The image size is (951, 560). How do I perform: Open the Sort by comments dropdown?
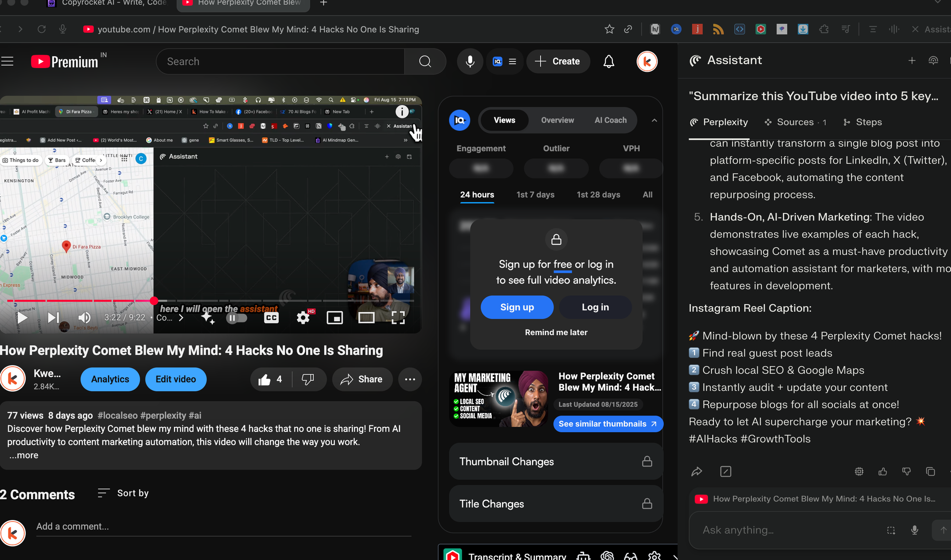tap(123, 493)
